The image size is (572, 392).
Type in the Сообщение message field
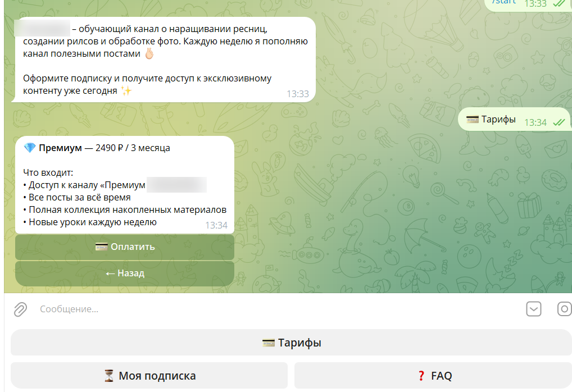pyautogui.click(x=277, y=309)
